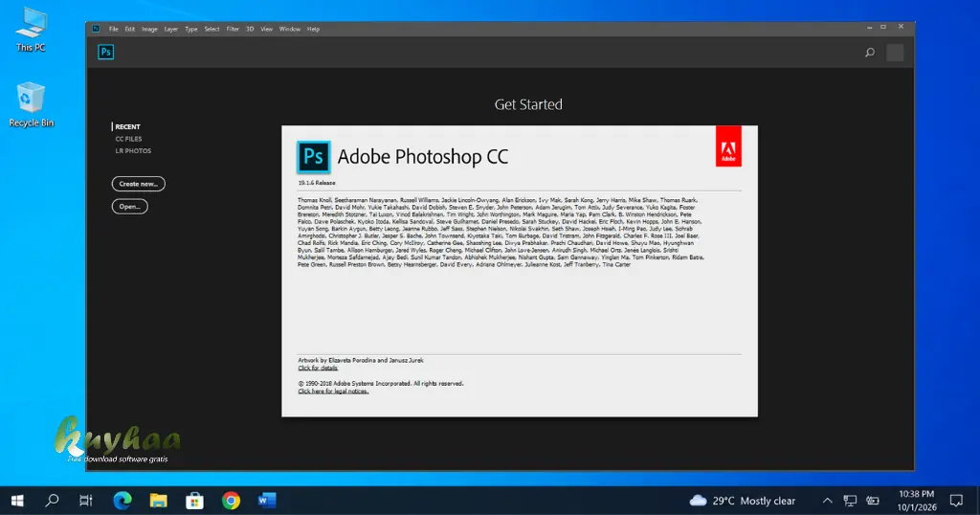The width and height of the screenshot is (980, 515).
Task: Open the Image menu
Action: 149,29
